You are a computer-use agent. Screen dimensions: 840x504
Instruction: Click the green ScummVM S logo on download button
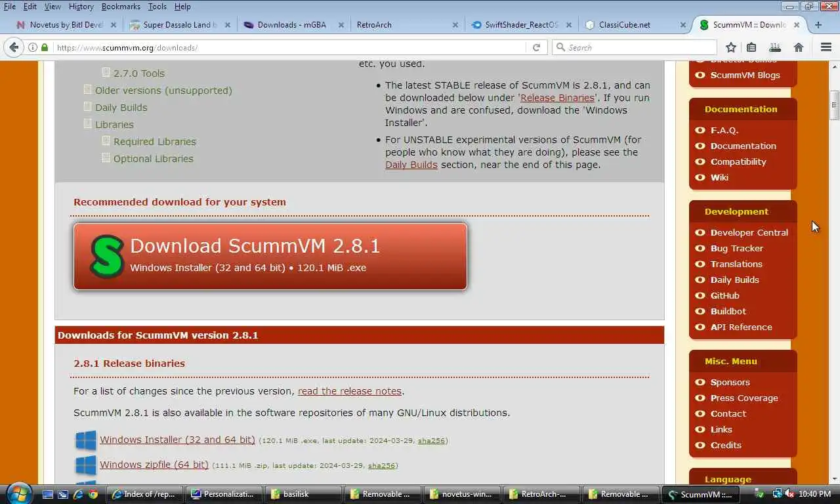pos(106,257)
